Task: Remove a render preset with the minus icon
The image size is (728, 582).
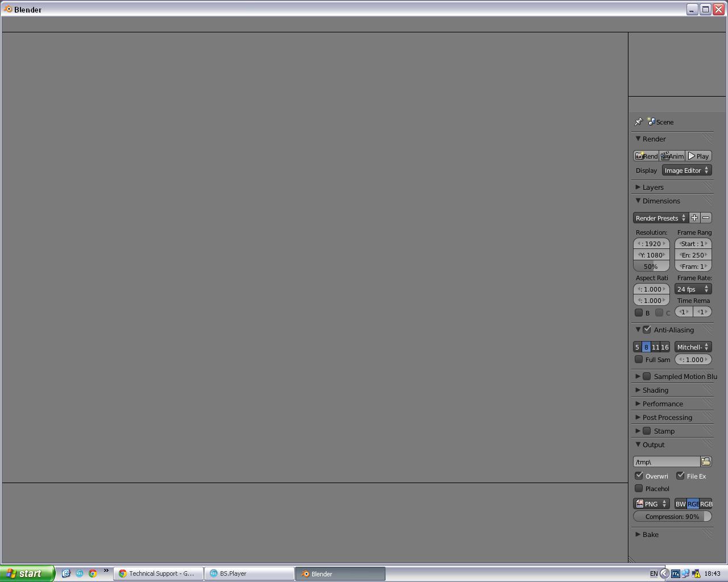Action: [x=706, y=217]
